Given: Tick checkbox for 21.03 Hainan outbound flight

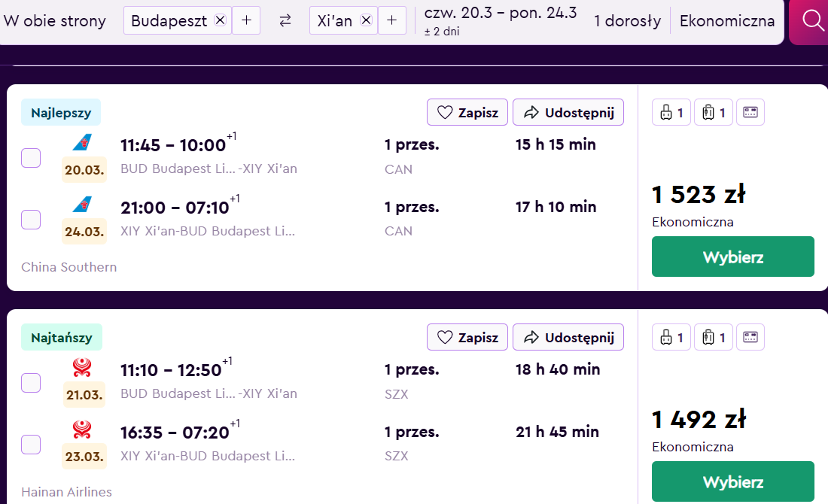Looking at the screenshot, I should tap(31, 383).
